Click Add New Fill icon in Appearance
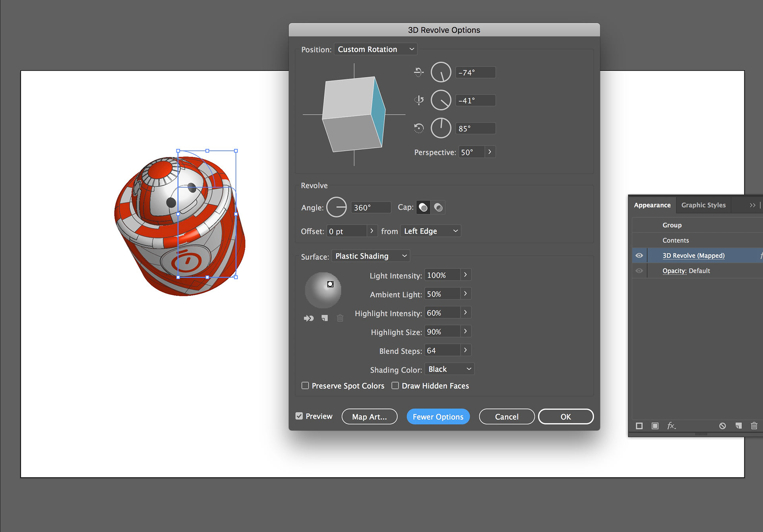 point(655,426)
